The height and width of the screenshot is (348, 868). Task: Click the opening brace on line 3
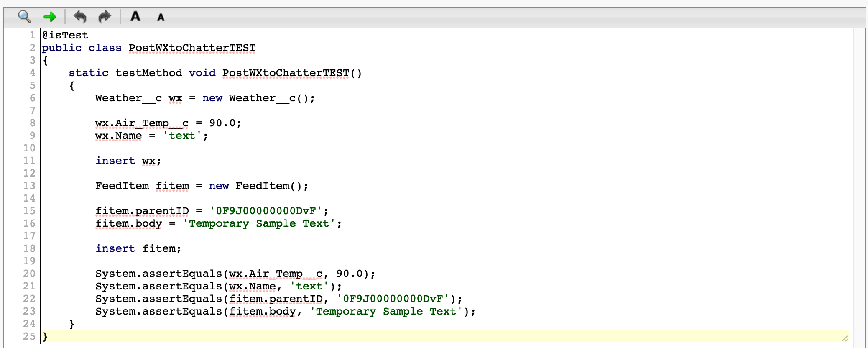(45, 61)
